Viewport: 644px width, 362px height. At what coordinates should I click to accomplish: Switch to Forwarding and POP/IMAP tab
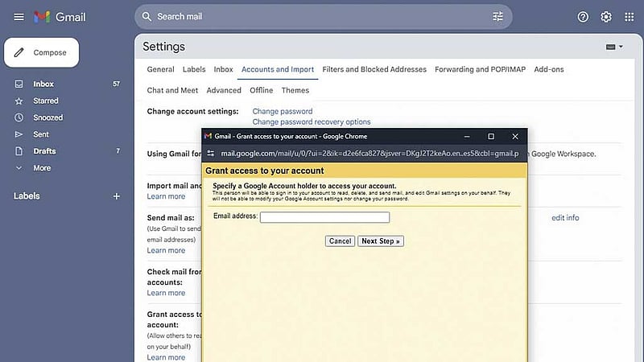pyautogui.click(x=480, y=69)
